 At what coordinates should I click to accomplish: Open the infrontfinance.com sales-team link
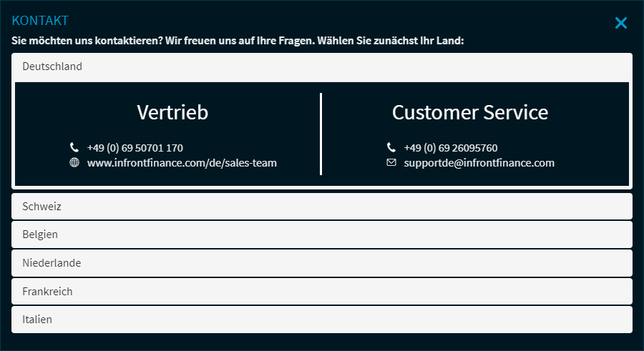pyautogui.click(x=182, y=163)
